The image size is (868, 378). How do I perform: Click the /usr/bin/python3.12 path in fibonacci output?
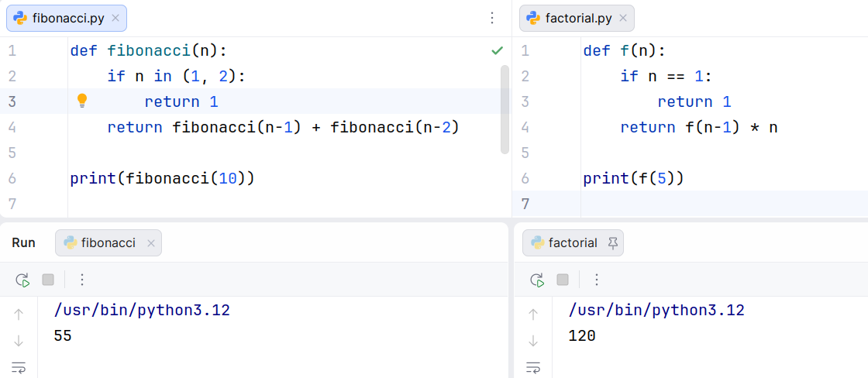[x=142, y=311]
